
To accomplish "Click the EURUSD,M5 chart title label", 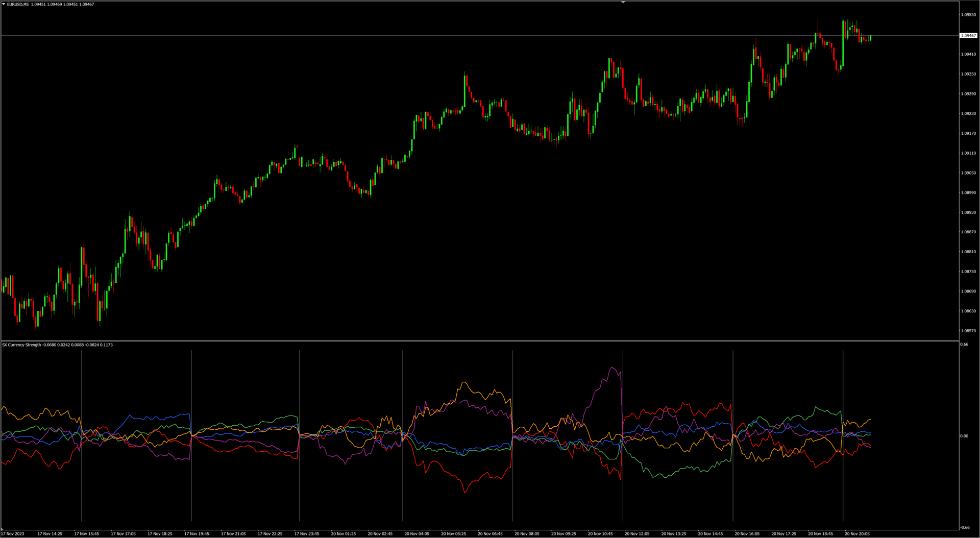I will [x=18, y=4].
